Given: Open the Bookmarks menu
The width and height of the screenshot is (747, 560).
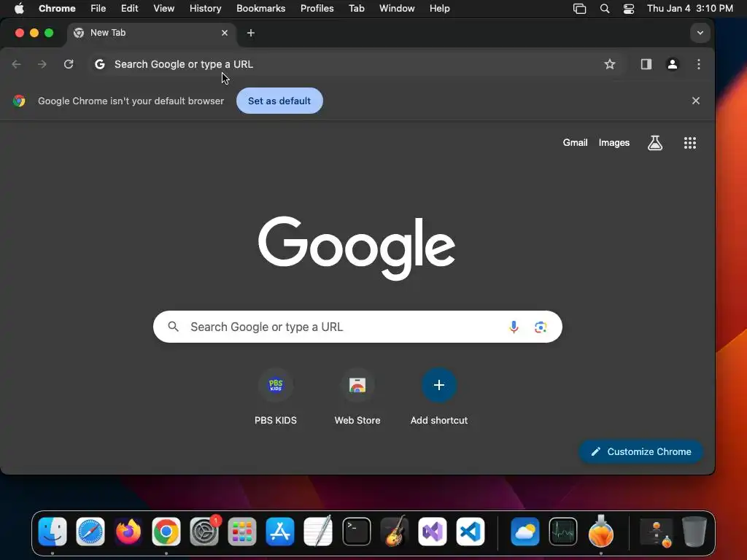Looking at the screenshot, I should [x=260, y=9].
